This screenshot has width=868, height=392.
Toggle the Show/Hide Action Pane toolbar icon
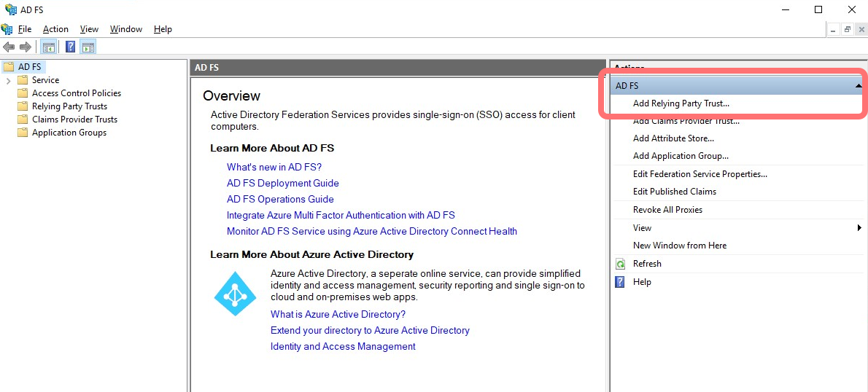(88, 47)
